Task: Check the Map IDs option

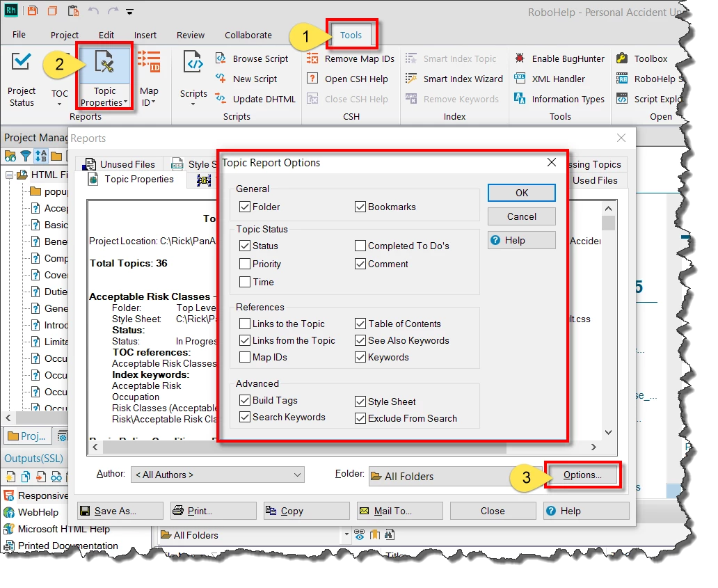Action: pos(245,357)
